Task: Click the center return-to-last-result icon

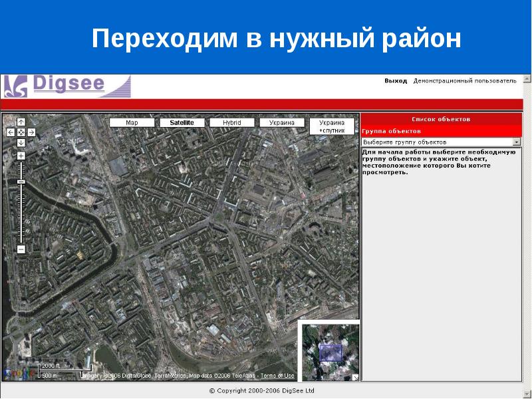Action: [x=21, y=132]
